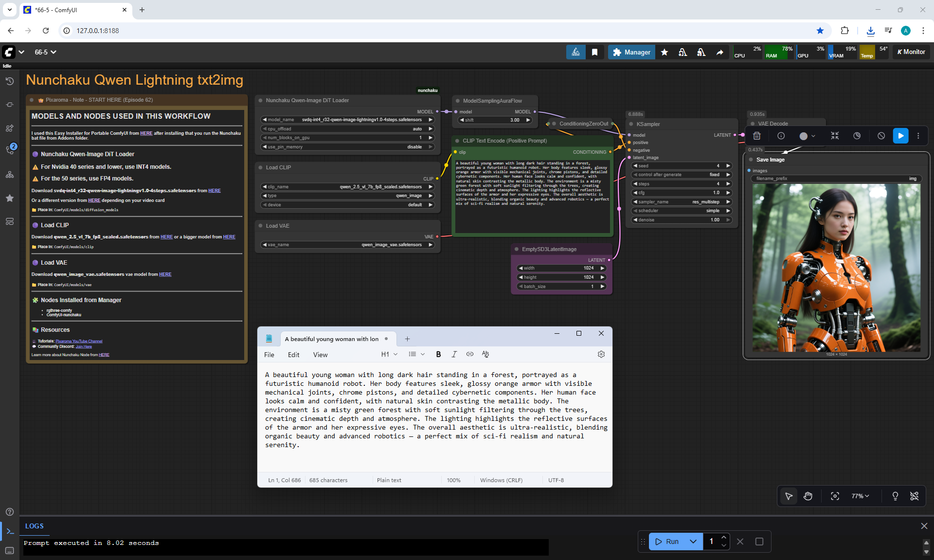This screenshot has height=560, width=934.
Task: Bypass the node with the slashed-circle icon
Action: (x=881, y=136)
